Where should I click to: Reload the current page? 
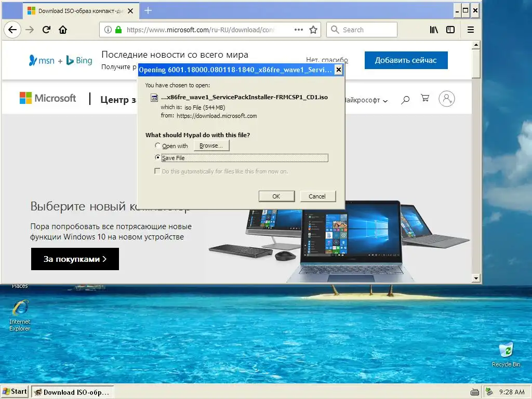46,30
